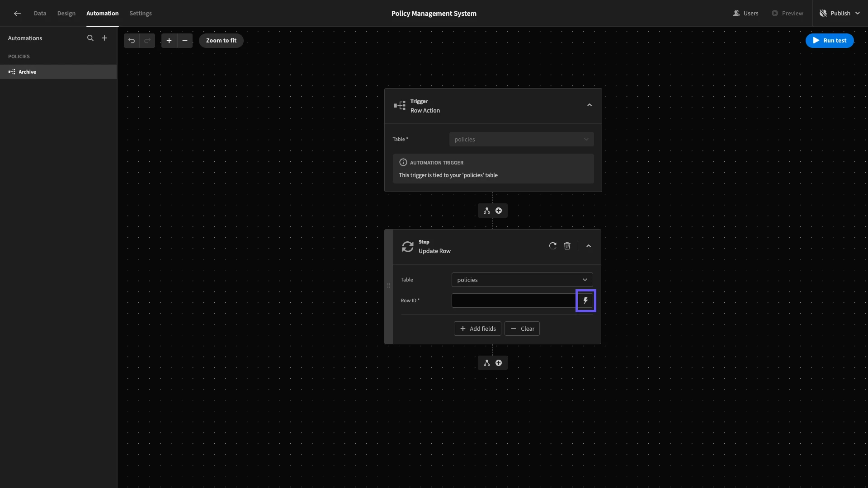Focus the Row ID input field
This screenshot has height=488, width=868.
(x=513, y=300)
